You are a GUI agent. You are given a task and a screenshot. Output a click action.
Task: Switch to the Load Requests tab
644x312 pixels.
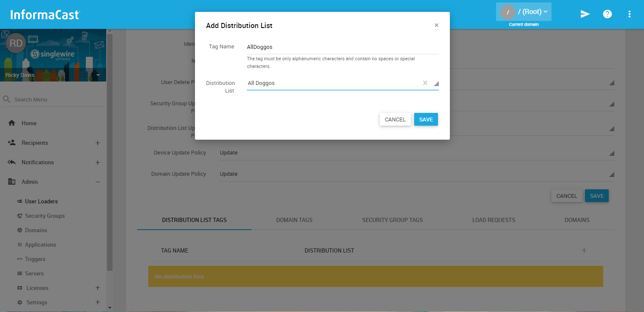pyautogui.click(x=494, y=220)
